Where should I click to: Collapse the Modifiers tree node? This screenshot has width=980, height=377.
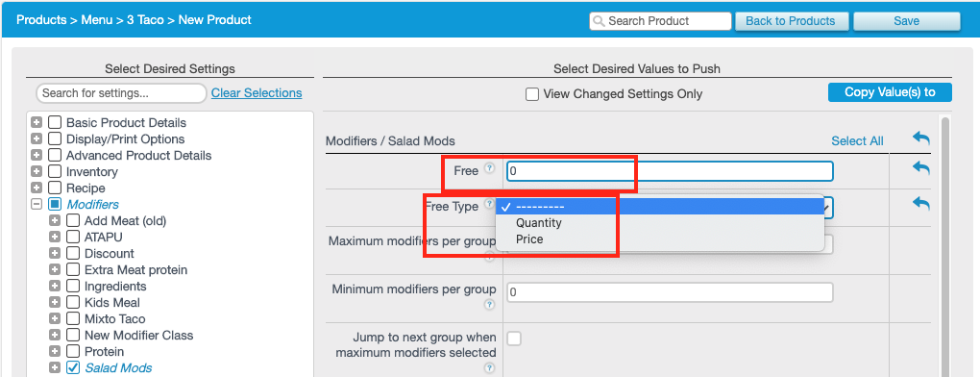[37, 204]
